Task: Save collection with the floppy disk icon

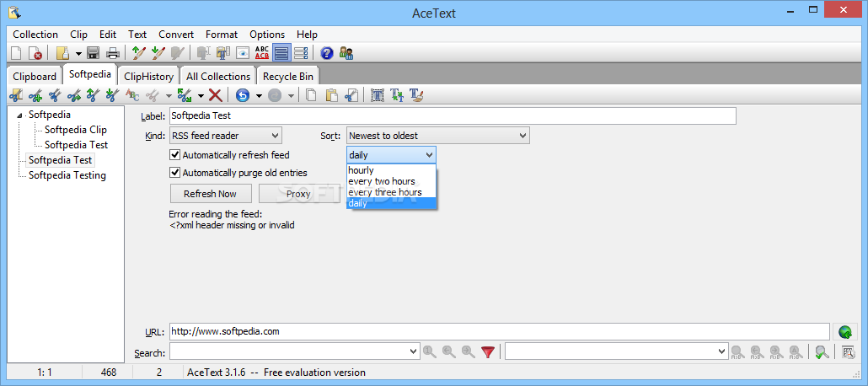Action: point(93,53)
